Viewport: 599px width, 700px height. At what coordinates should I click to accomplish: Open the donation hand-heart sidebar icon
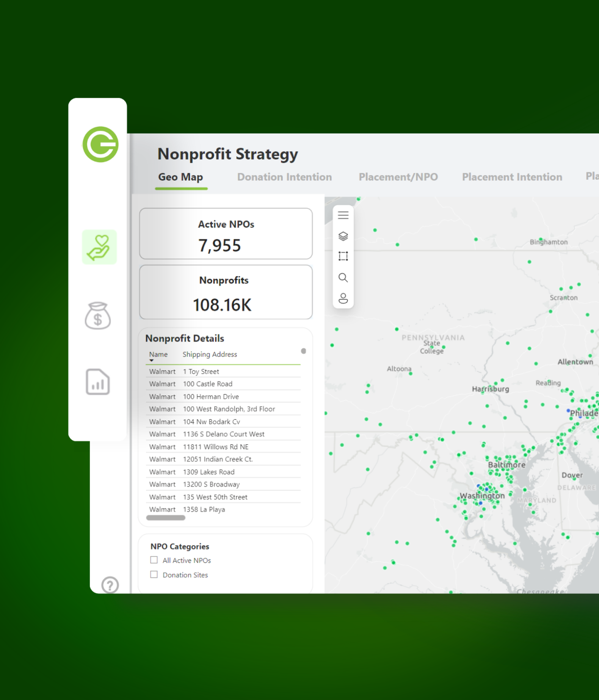99,247
